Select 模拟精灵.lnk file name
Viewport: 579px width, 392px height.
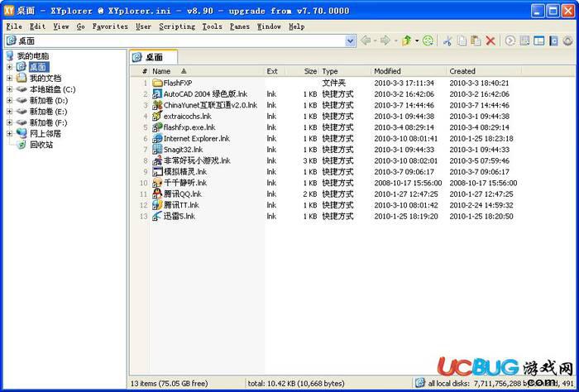[185, 171]
